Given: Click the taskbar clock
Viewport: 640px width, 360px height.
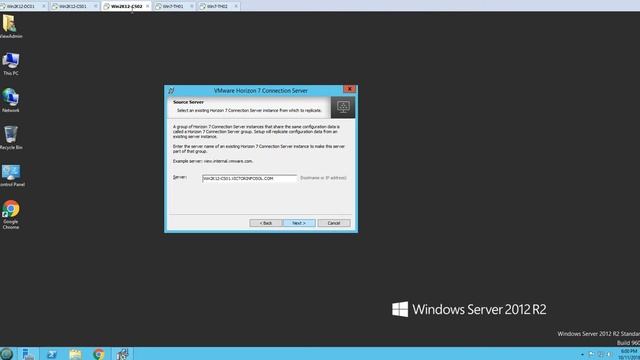Looking at the screenshot, I should tap(629, 354).
